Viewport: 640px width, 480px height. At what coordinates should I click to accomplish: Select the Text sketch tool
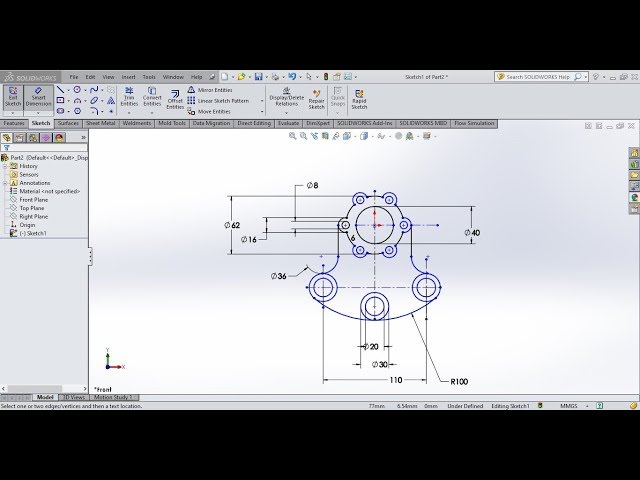111,100
